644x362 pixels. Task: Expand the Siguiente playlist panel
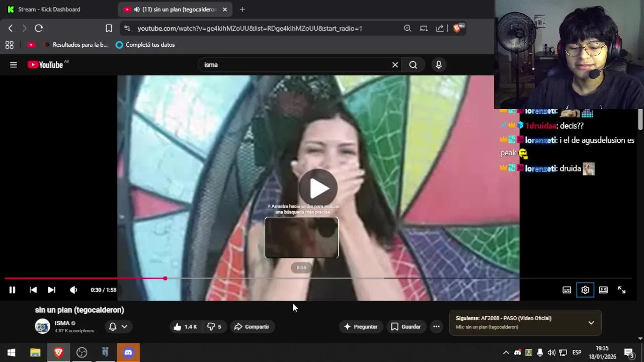click(x=591, y=323)
